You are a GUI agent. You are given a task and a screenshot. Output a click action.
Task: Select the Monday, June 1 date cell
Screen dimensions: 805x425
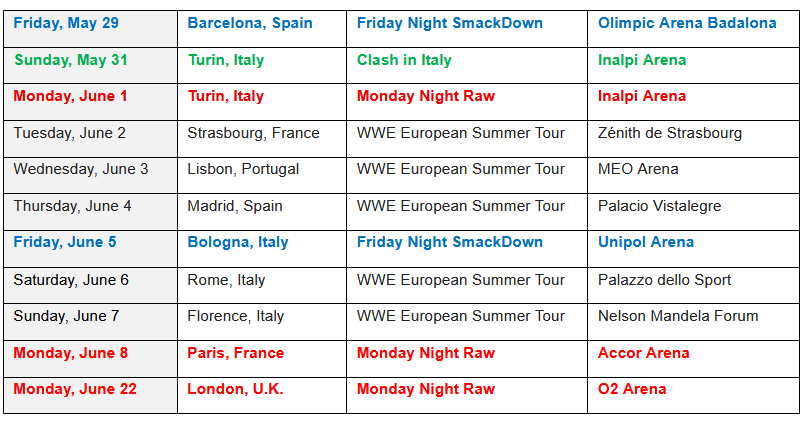(70, 96)
